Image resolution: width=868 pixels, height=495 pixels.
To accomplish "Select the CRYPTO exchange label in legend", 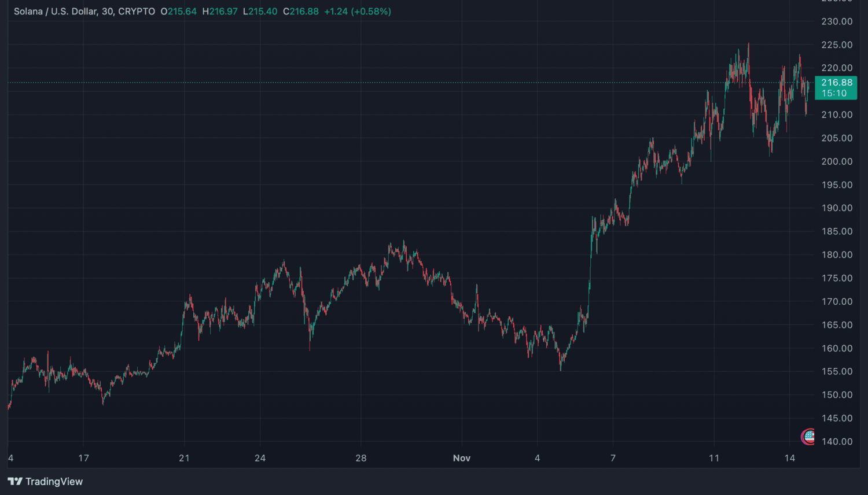I will pos(137,12).
